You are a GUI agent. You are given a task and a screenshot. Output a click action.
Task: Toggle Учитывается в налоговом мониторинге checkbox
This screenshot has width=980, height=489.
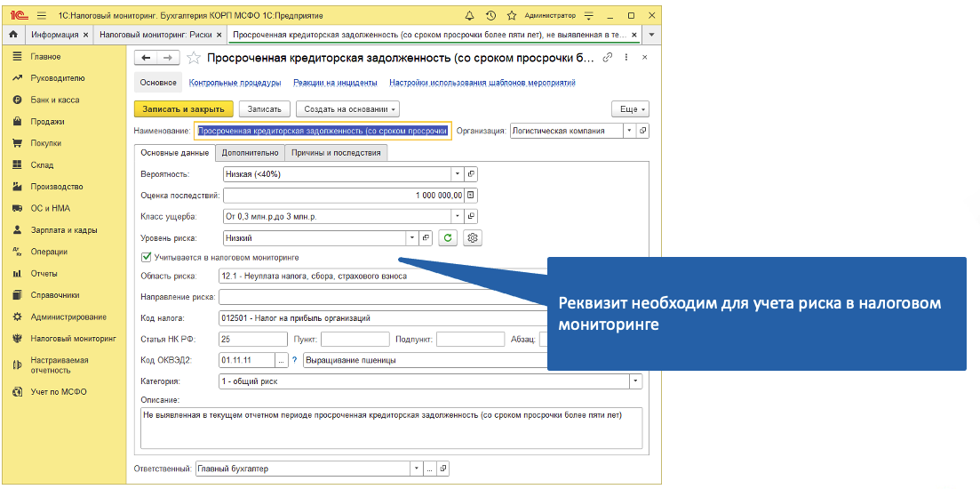point(147,257)
